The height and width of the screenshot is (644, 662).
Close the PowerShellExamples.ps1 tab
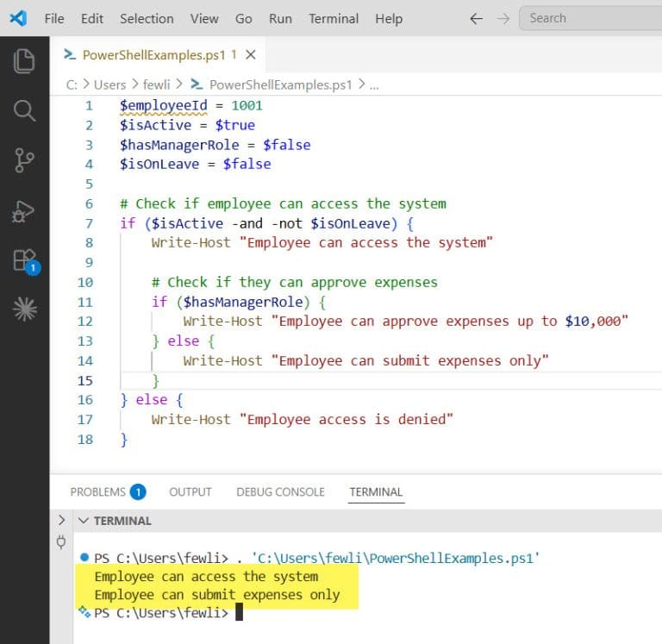[251, 54]
